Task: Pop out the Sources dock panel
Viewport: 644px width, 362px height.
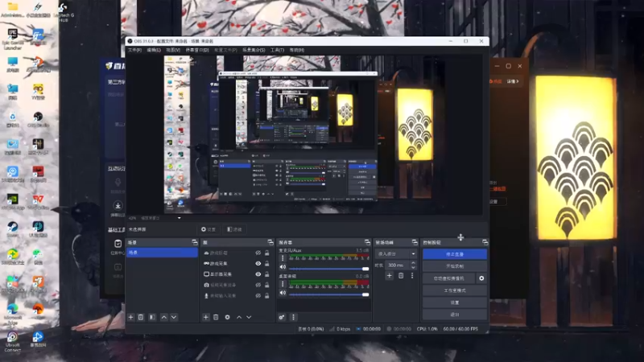Action: [x=270, y=243]
